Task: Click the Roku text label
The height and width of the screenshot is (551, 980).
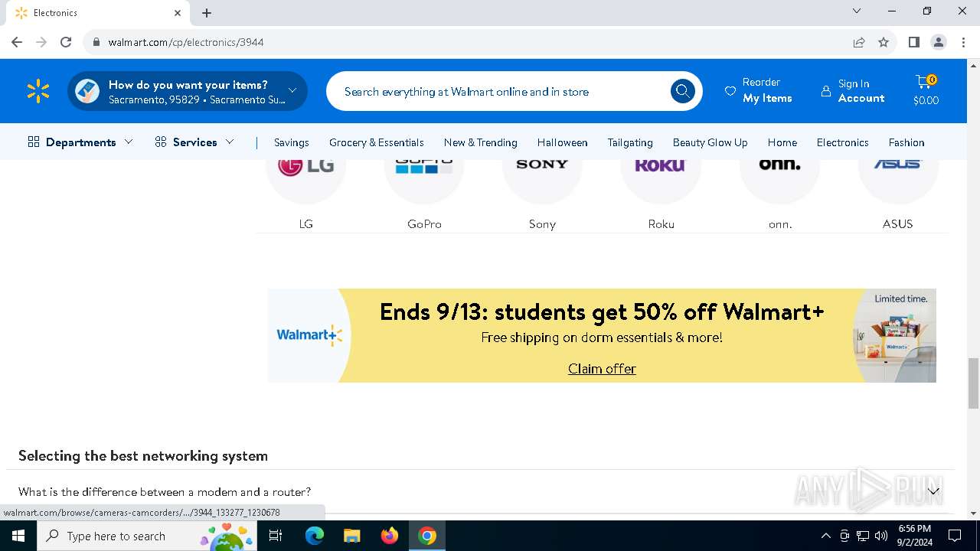Action: tap(661, 224)
